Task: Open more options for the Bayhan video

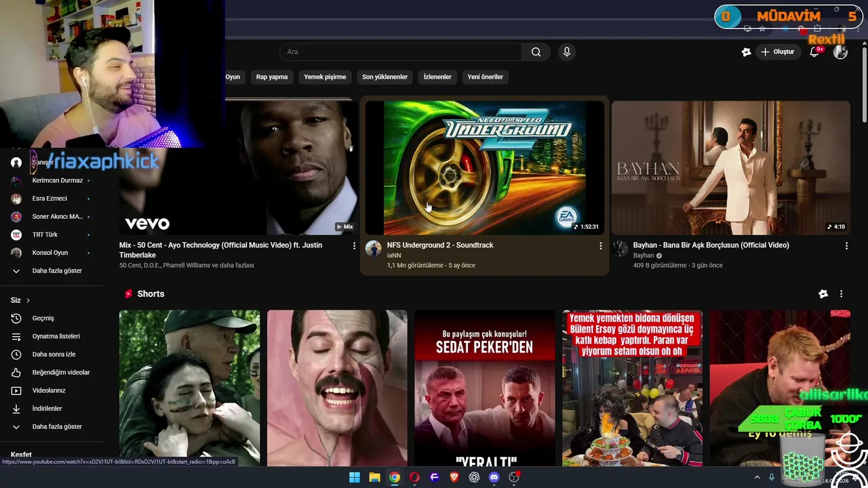Action: point(846,246)
